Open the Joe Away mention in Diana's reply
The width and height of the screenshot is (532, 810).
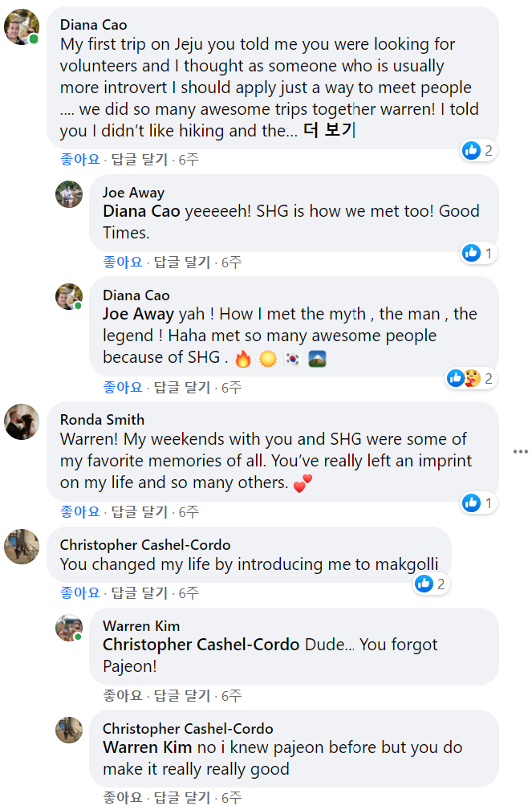point(138,314)
